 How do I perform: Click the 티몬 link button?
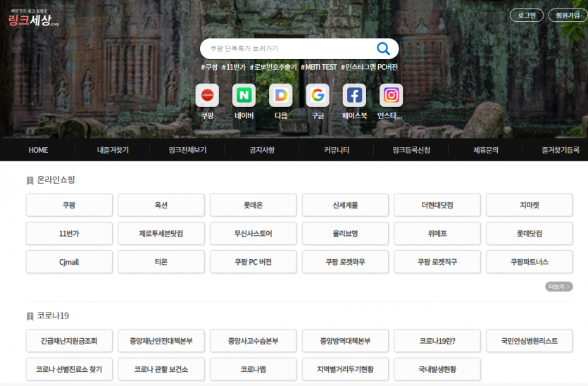coord(161,262)
